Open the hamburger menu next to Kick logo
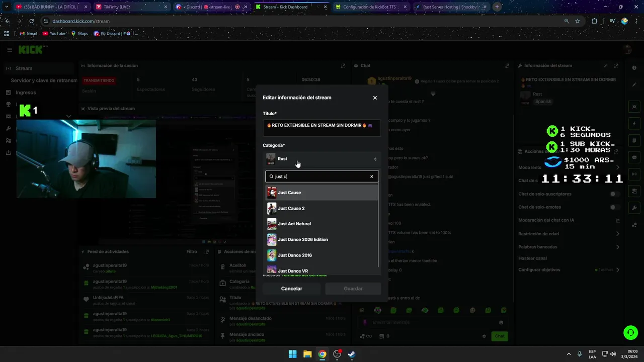Image resolution: width=644 pixels, height=362 pixels. pyautogui.click(x=10, y=50)
